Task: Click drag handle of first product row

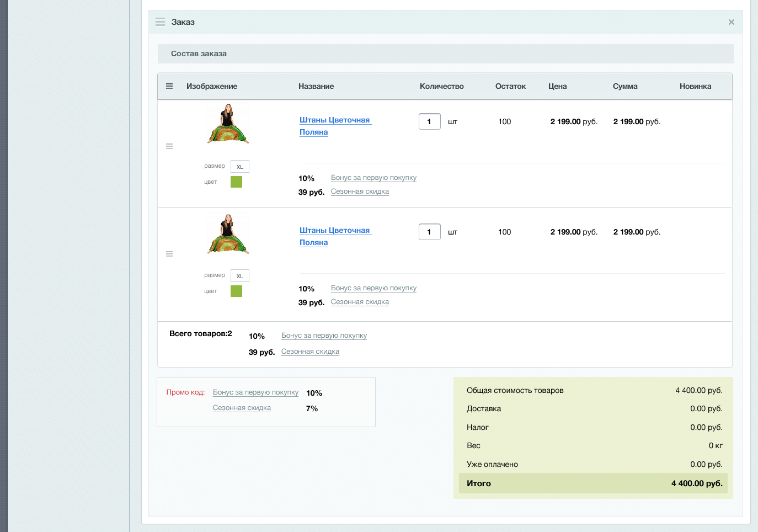Action: coord(169,146)
